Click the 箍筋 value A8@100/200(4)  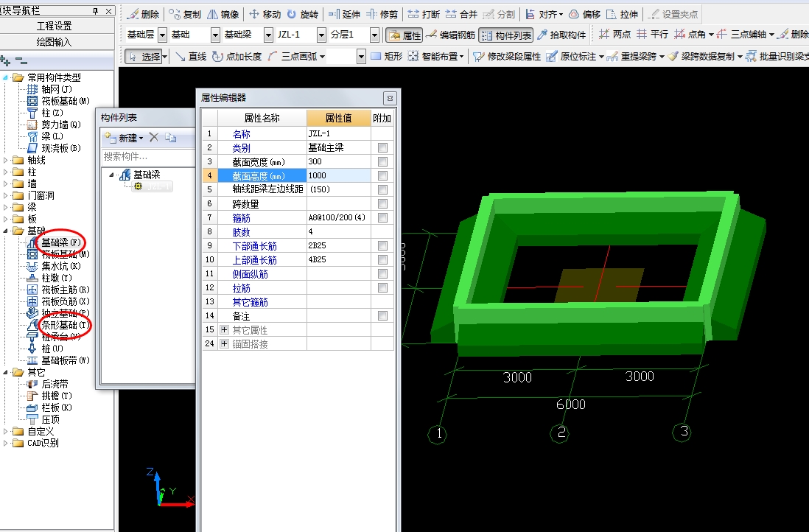[338, 218]
